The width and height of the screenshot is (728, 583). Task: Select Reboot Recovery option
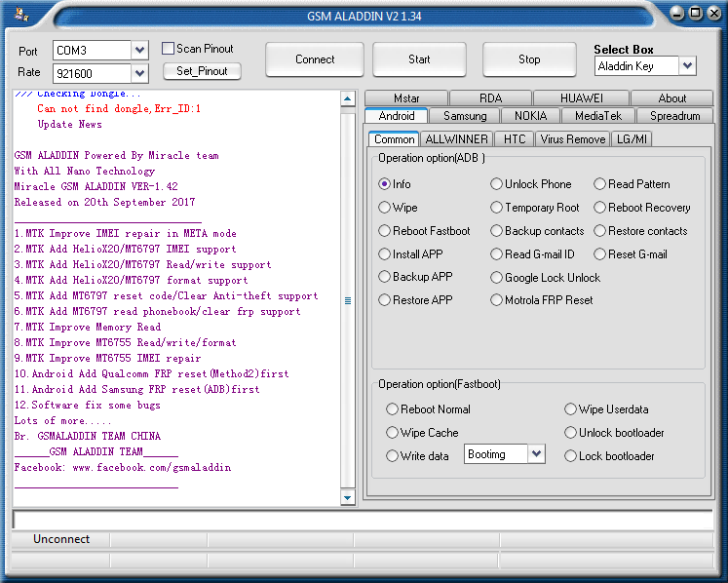coord(600,208)
